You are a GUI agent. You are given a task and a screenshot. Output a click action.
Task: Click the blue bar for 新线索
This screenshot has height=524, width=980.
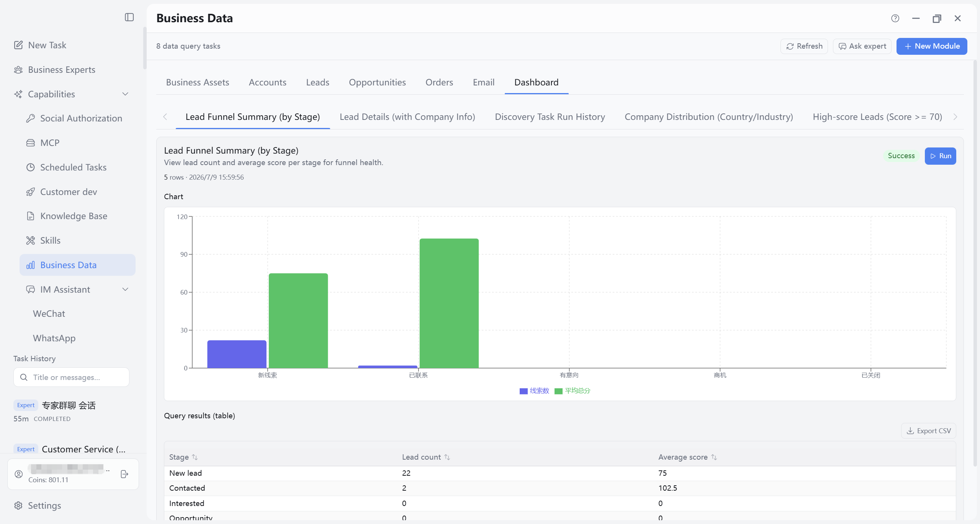pos(237,354)
